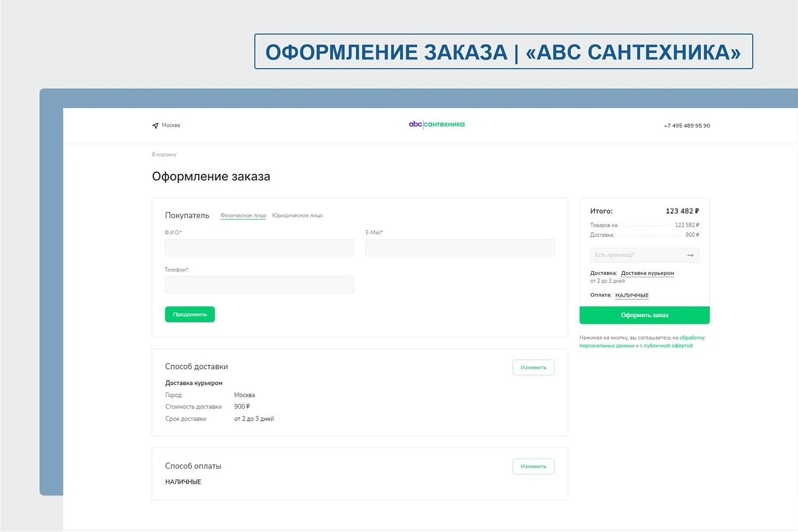The width and height of the screenshot is (798, 532).
Task: Go back via 'В корзину' breadcrumb
Action: [x=164, y=155]
